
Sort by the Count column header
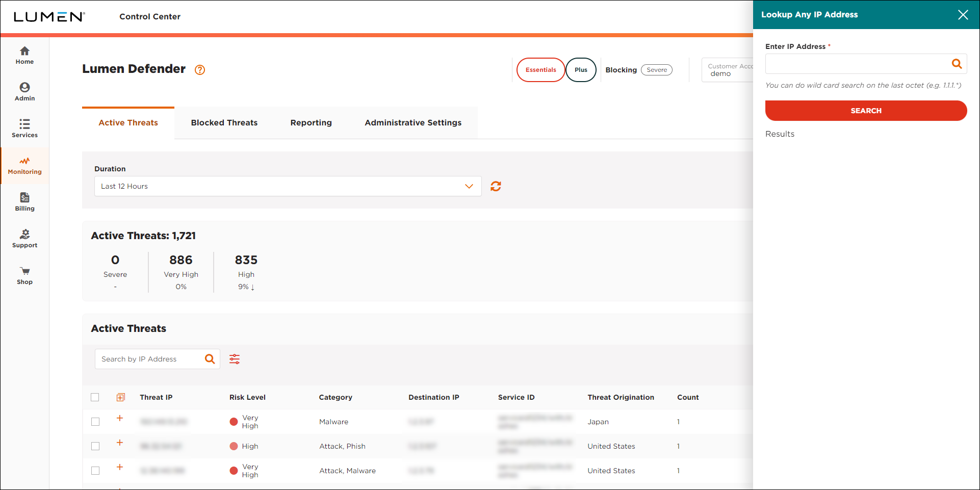click(x=688, y=397)
